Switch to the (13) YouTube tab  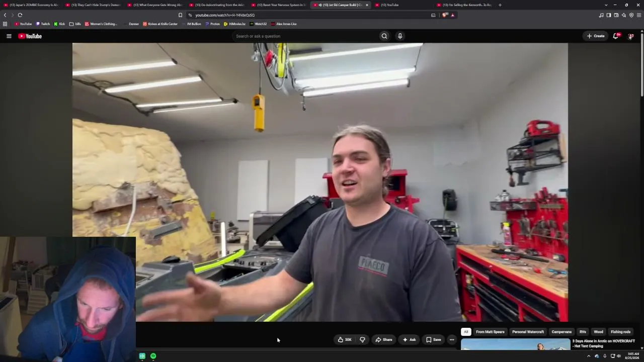click(403, 5)
